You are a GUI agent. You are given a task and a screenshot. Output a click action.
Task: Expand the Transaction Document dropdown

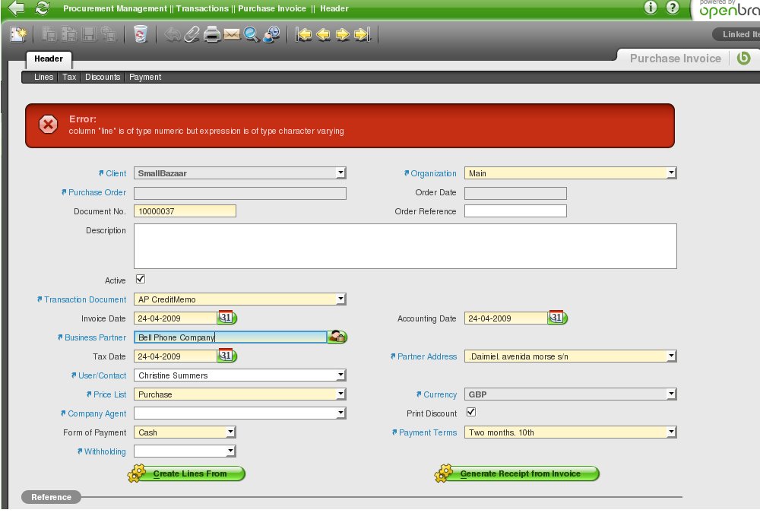[x=340, y=299]
